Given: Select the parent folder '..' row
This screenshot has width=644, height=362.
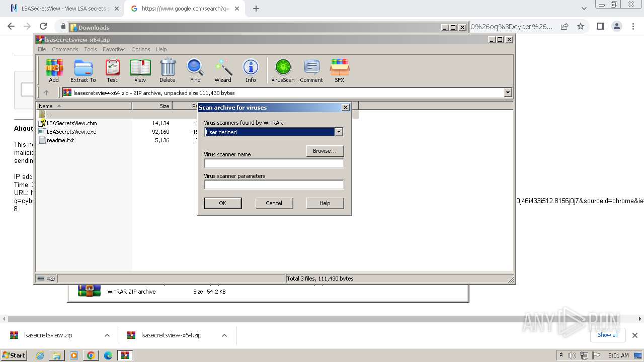Looking at the screenshot, I should [197, 115].
